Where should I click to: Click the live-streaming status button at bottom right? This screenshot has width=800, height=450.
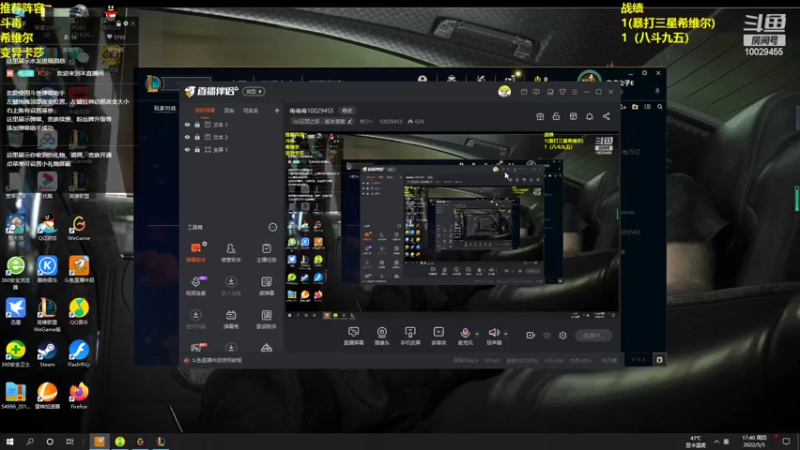593,335
